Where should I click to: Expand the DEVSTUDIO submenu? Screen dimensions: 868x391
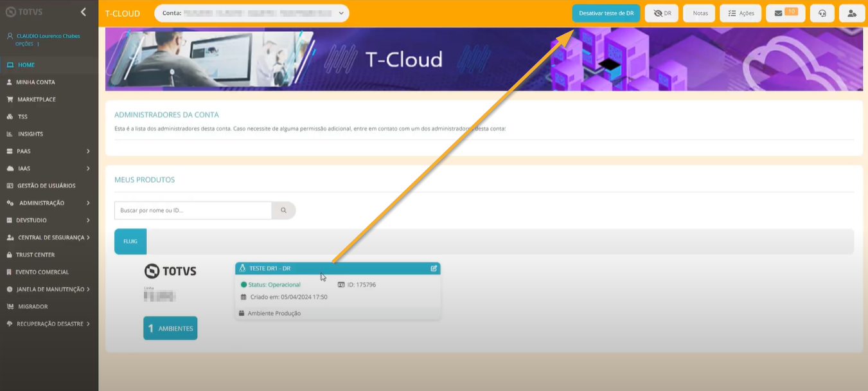pyautogui.click(x=88, y=221)
